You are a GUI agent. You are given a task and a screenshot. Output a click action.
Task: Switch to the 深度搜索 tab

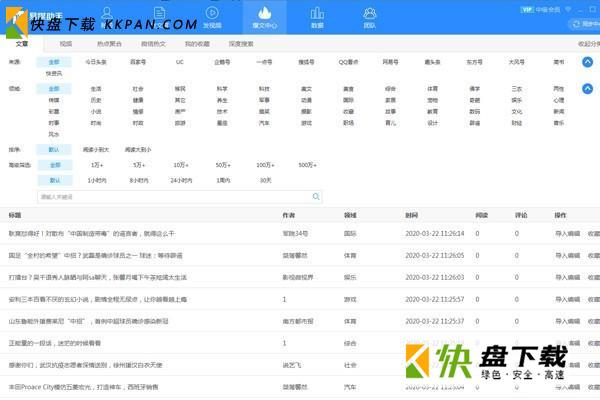coord(241,44)
